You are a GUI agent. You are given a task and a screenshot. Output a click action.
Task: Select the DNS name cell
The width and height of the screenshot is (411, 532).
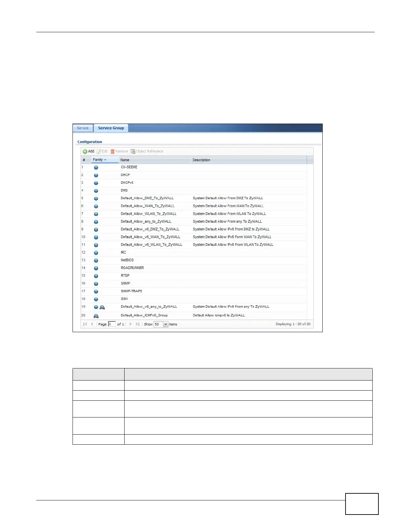pos(124,190)
